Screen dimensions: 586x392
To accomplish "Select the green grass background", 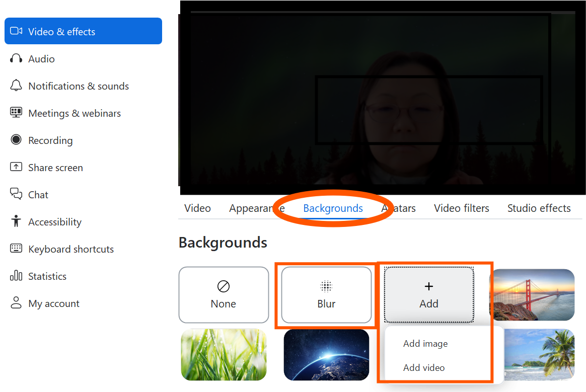I will pos(224,355).
